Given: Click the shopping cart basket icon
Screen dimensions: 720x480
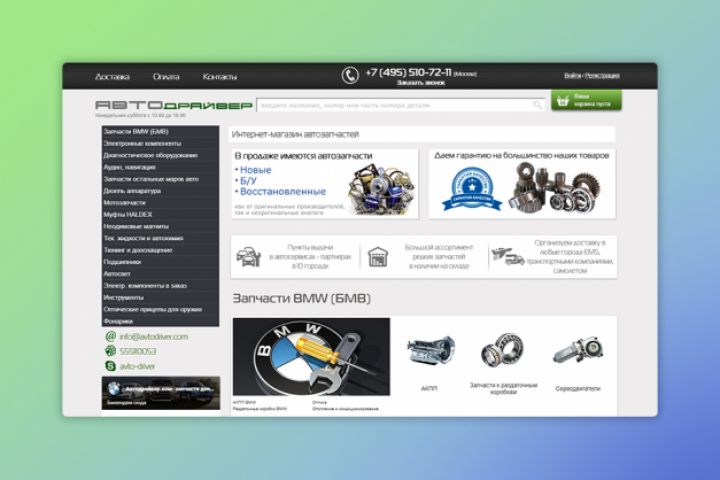Looking at the screenshot, I should pos(563,101).
